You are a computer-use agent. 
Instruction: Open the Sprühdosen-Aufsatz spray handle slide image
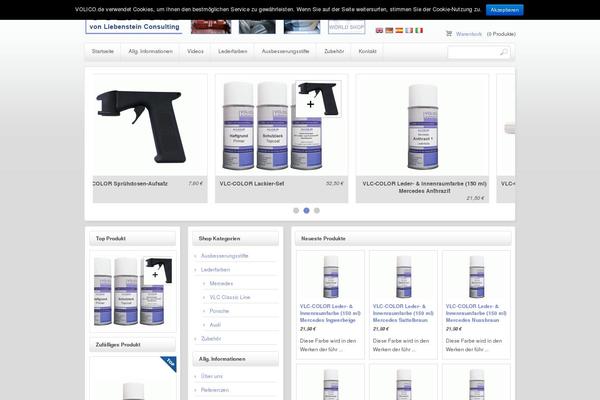[150, 125]
